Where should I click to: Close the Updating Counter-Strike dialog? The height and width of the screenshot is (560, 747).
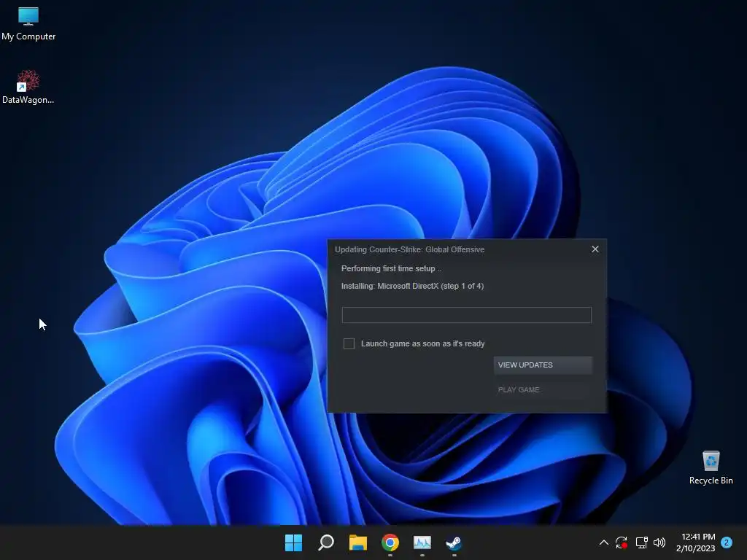(595, 249)
